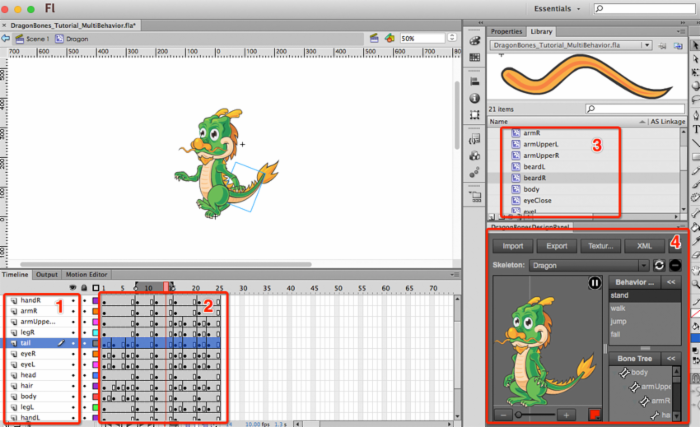Pause the dragon animation preview
This screenshot has height=427, width=700.
click(x=594, y=284)
